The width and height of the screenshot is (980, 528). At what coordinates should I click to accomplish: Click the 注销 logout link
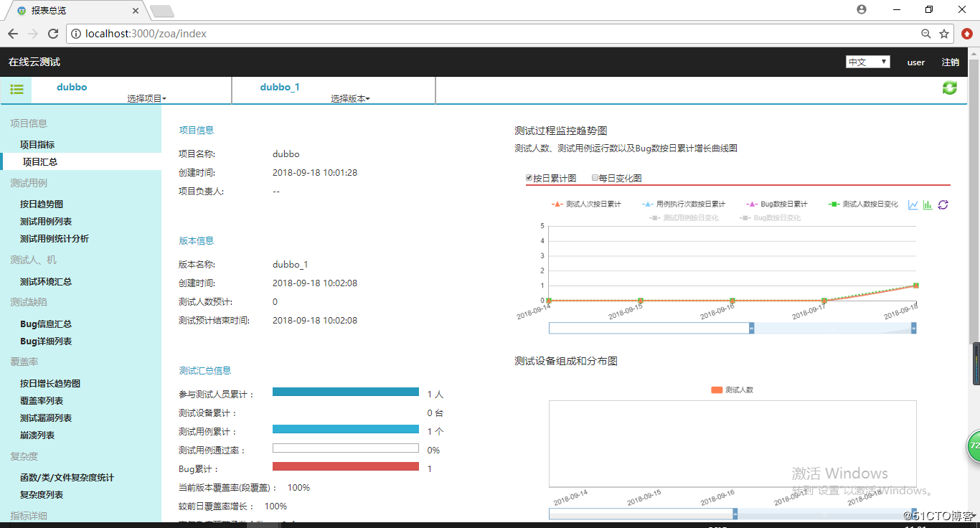coord(951,62)
